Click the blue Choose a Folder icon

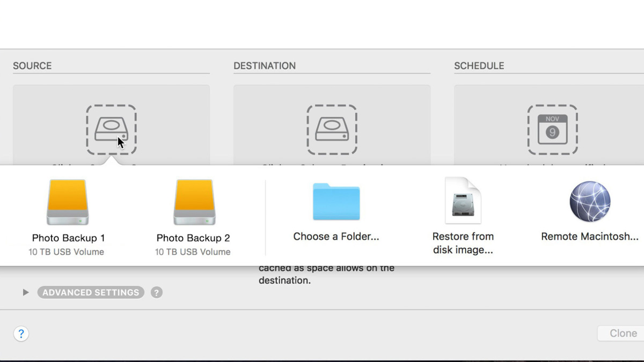[x=335, y=201]
